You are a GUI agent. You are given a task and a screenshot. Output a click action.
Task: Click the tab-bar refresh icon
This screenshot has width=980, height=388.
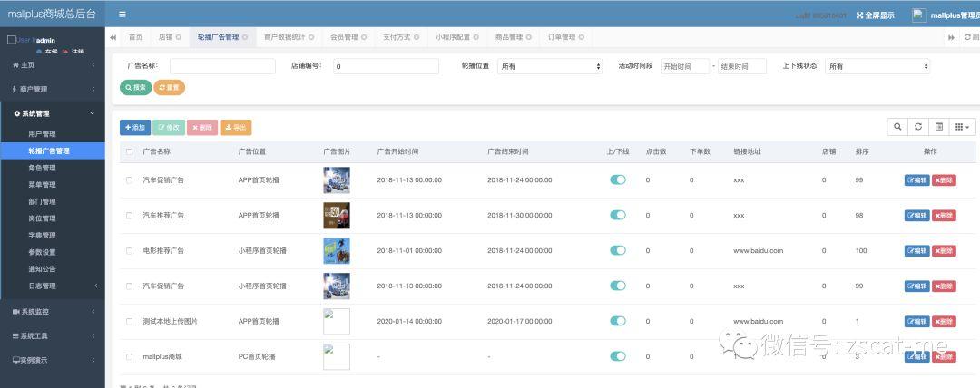tap(968, 37)
